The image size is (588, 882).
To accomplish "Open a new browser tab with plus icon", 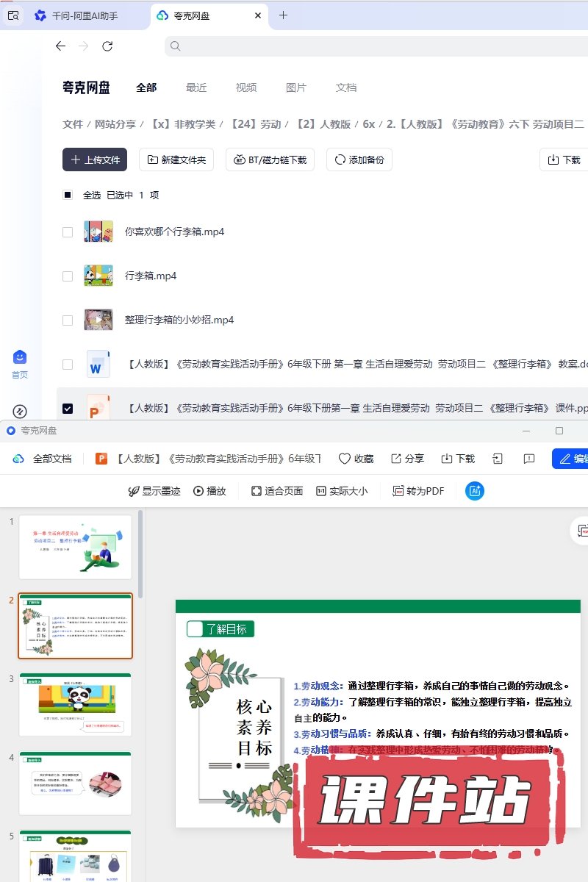I will click(x=283, y=15).
